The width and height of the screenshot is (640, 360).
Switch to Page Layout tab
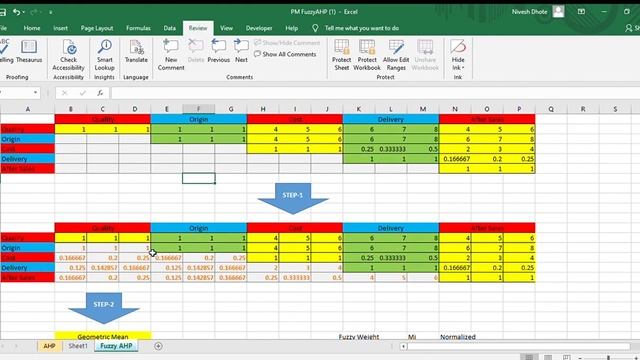coord(97,28)
